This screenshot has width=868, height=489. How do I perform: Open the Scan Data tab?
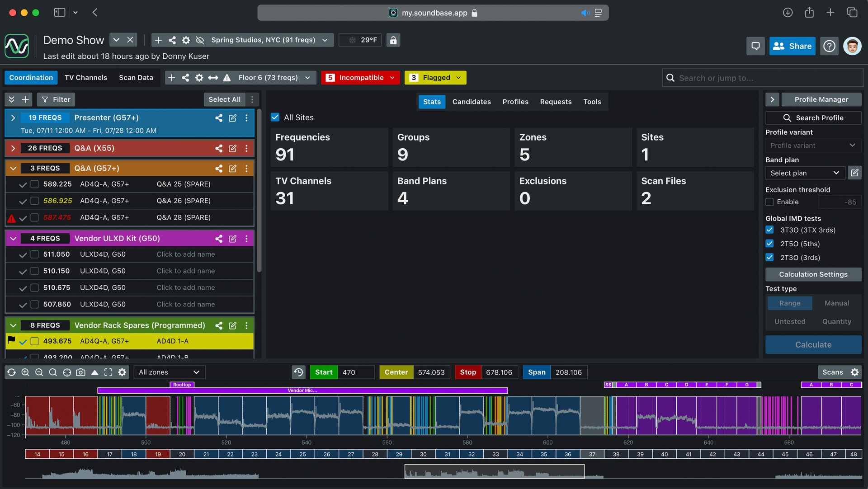tap(136, 77)
